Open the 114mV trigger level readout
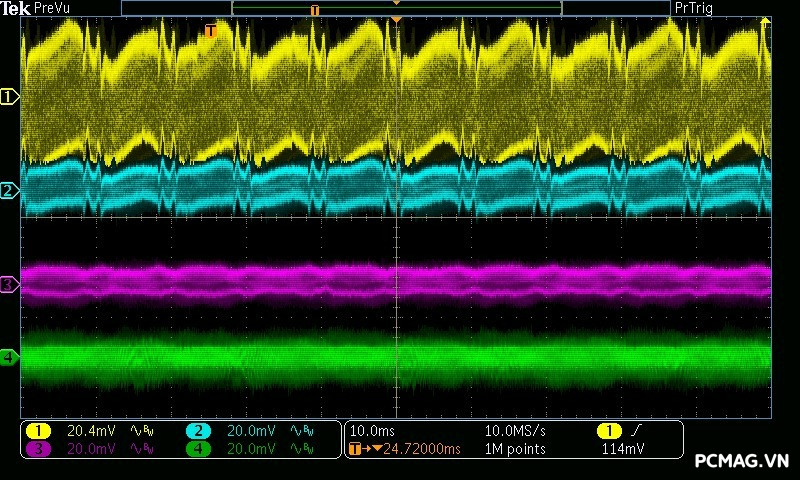 [x=624, y=449]
